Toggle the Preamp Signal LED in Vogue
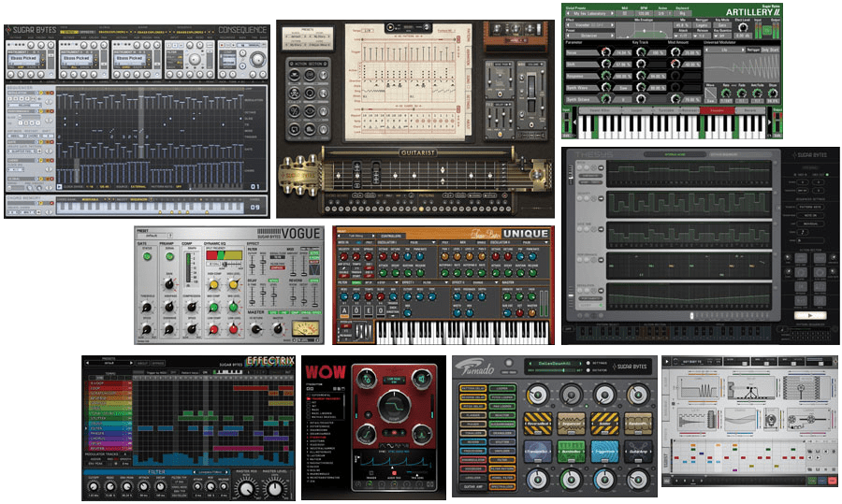 [169, 256]
